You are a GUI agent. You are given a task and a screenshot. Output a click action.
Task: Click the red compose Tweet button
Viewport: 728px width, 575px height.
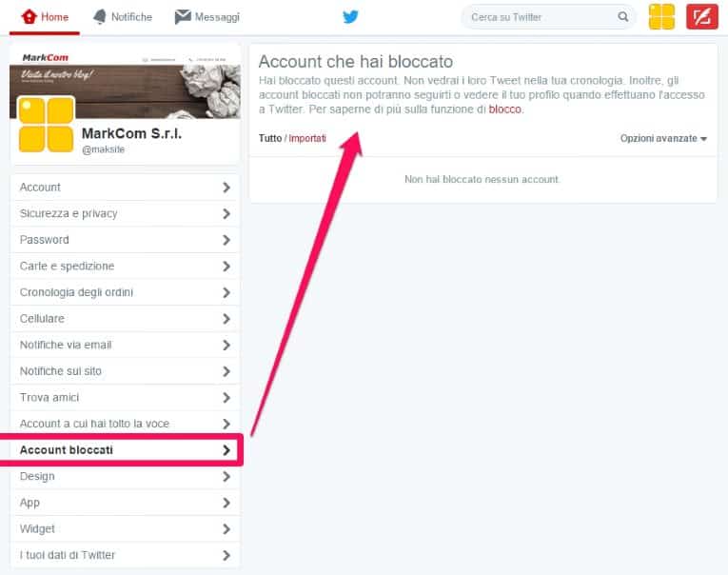(x=702, y=17)
